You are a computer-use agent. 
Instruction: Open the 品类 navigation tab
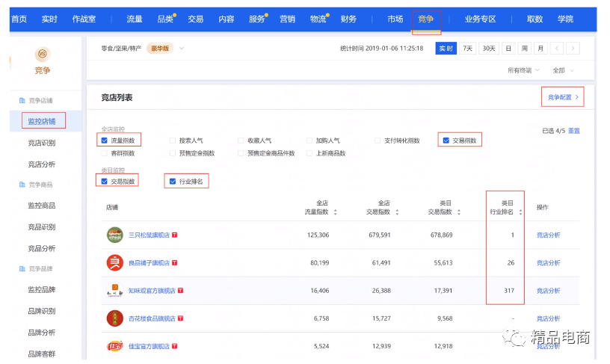pyautogui.click(x=165, y=19)
